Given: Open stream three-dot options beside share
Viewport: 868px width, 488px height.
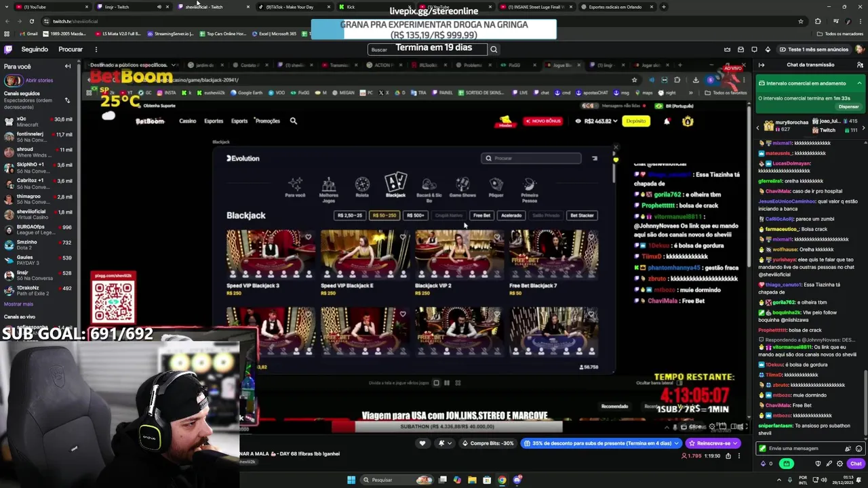Looking at the screenshot, I should 739,455.
